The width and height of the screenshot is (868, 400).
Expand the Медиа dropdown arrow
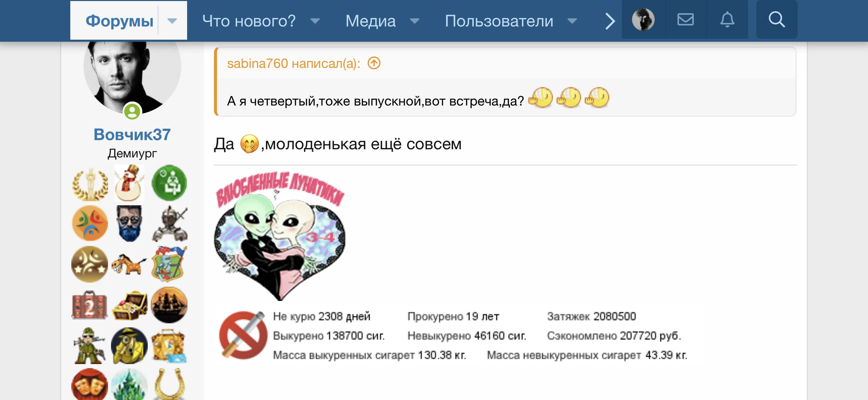click(415, 21)
